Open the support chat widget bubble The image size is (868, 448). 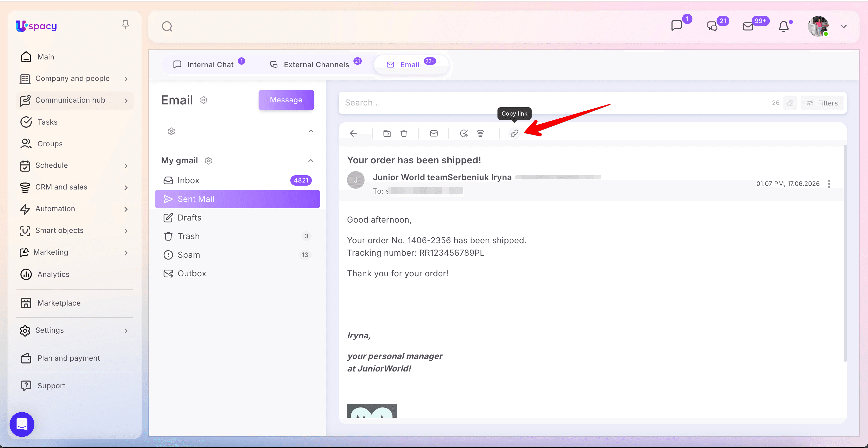(22, 424)
